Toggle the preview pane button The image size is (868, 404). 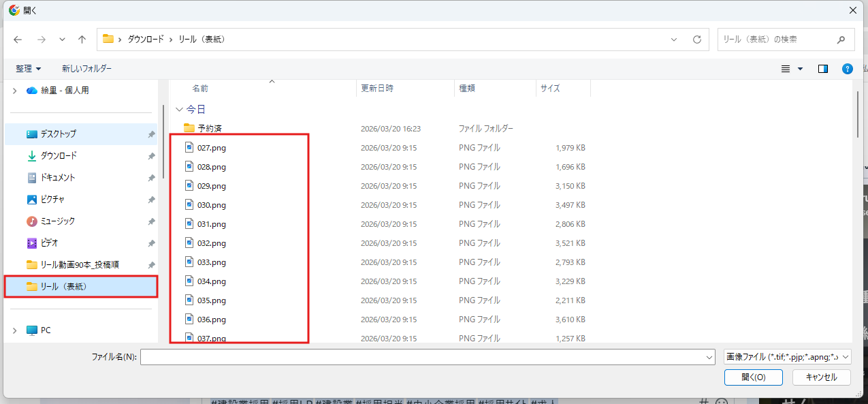coord(822,68)
